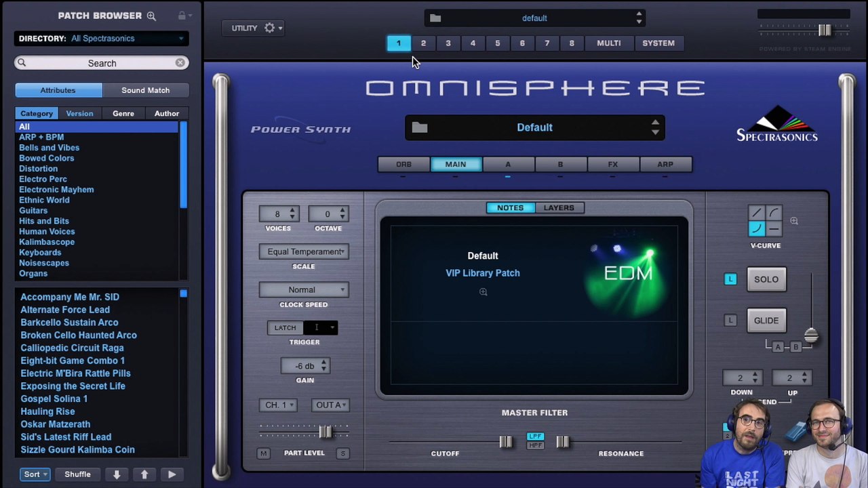
Task: Switch to the FX tab
Action: coord(613,164)
